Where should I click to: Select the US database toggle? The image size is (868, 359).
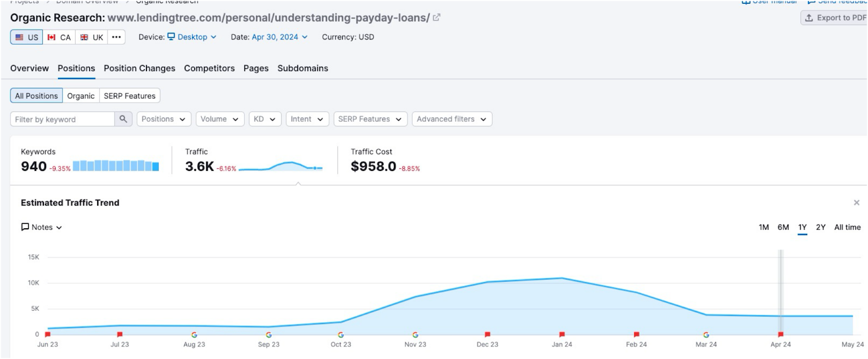27,37
